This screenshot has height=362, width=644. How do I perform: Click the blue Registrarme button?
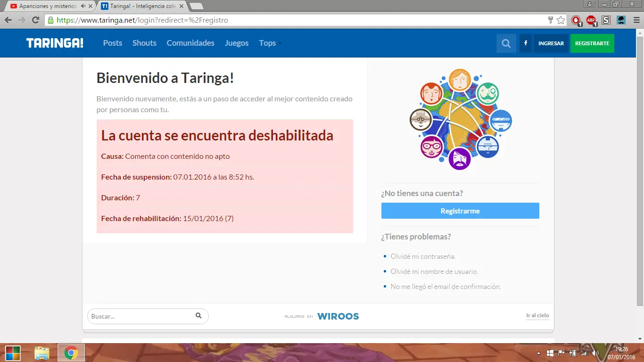[x=460, y=211]
